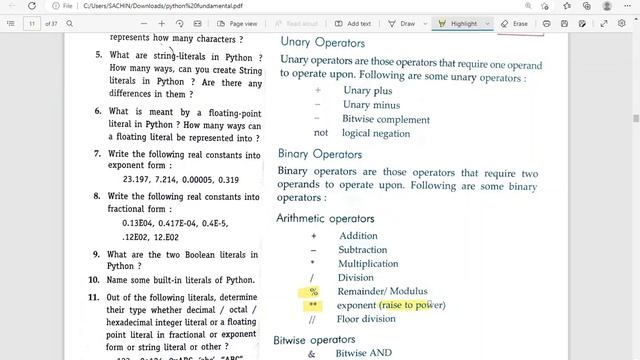Reload the PDF with the refresh icon
The width and height of the screenshot is (640, 360).
click(x=32, y=6)
